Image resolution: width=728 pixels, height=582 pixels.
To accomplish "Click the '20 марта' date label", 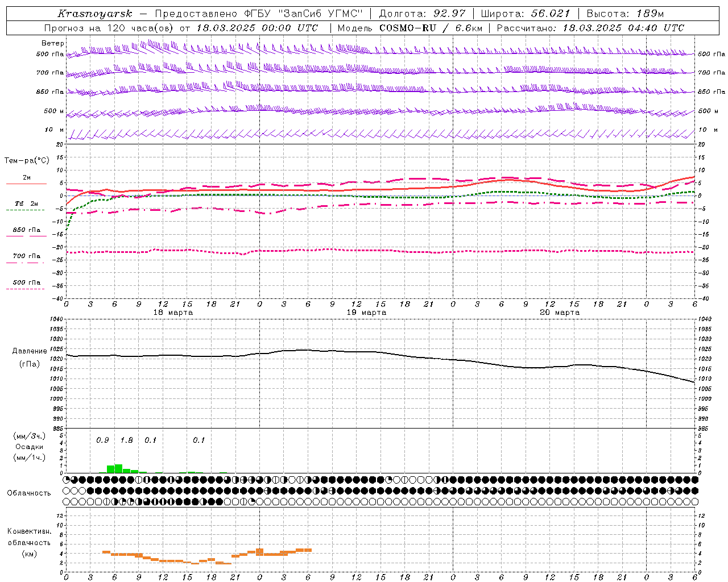I will pyautogui.click(x=560, y=313).
